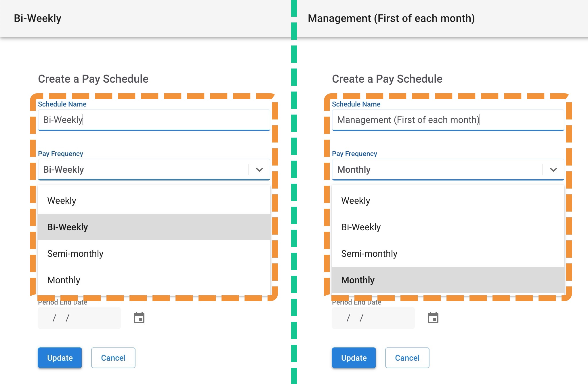Select Semi-monthly in left panel dropdown list
The height and width of the screenshot is (384, 588).
[x=154, y=254]
